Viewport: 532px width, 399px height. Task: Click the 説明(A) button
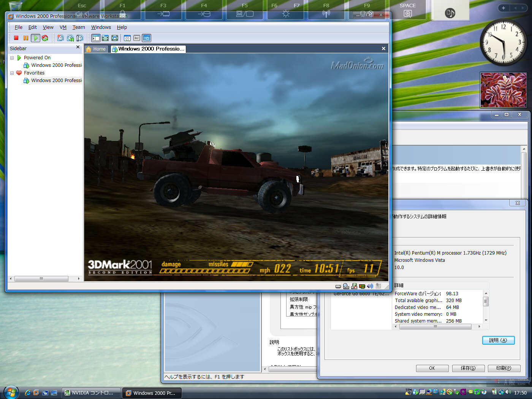coord(498,340)
